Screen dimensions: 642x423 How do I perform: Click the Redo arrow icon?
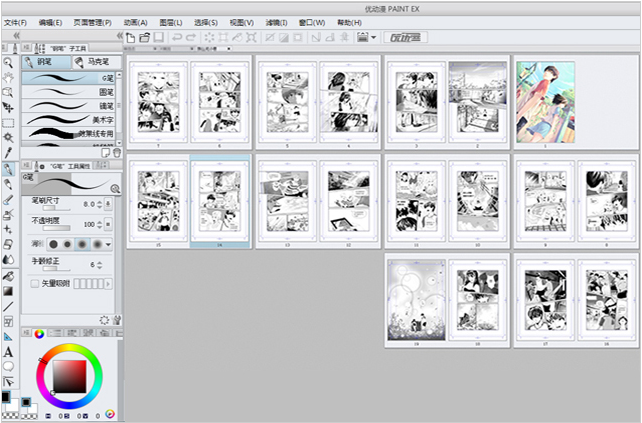click(191, 38)
